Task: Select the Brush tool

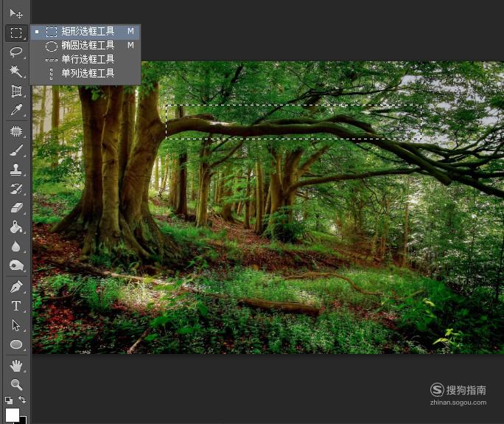Action: 15,150
